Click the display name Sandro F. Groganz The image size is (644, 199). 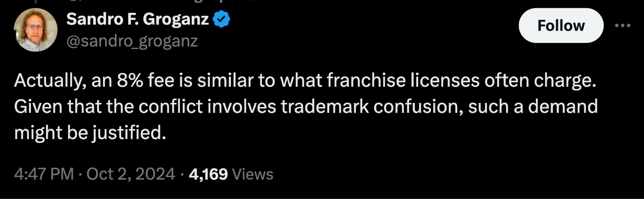pyautogui.click(x=137, y=19)
